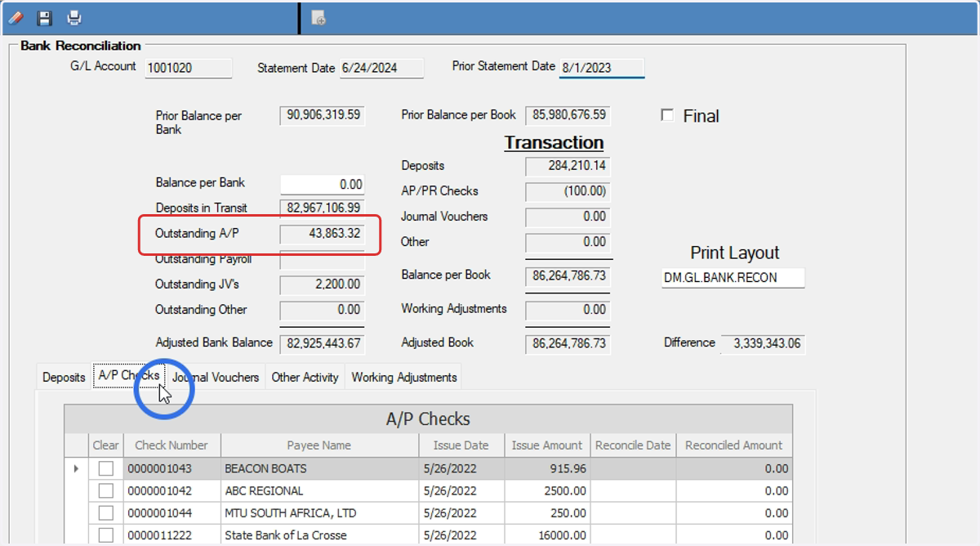Tick the Final checkbox

667,115
